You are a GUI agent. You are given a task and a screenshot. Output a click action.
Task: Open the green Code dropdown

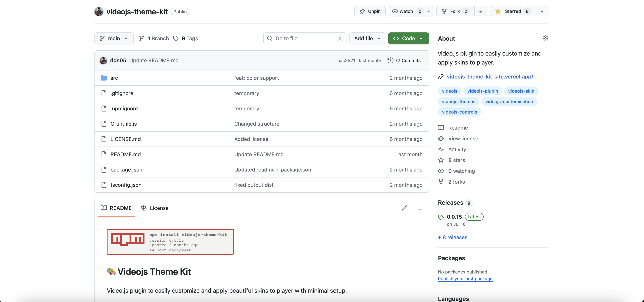point(408,38)
